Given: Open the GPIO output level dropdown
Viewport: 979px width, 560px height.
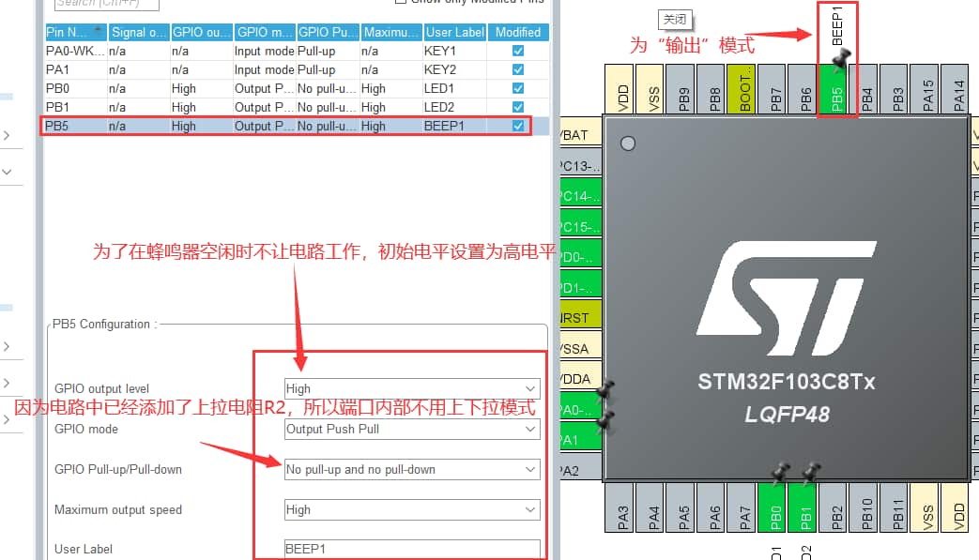Looking at the screenshot, I should pyautogui.click(x=412, y=388).
